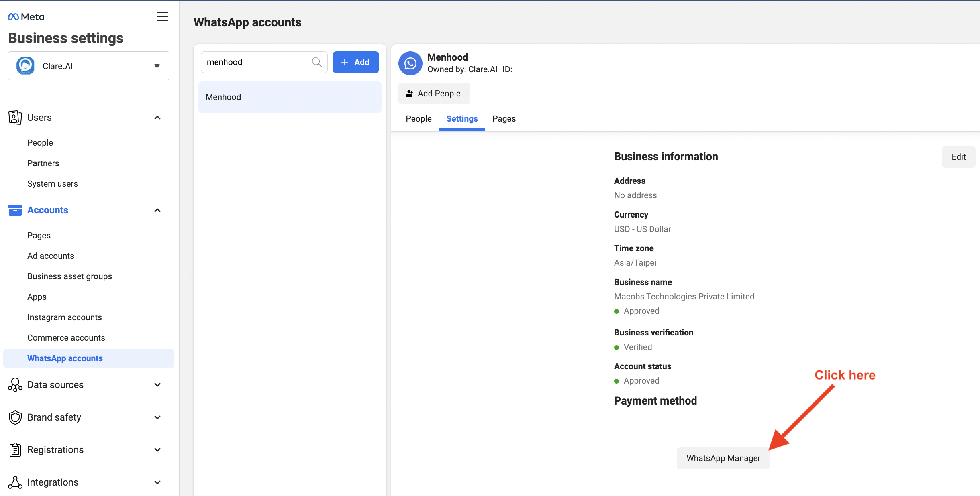Select the Settings tab for Menhood
This screenshot has height=496, width=980.
461,118
